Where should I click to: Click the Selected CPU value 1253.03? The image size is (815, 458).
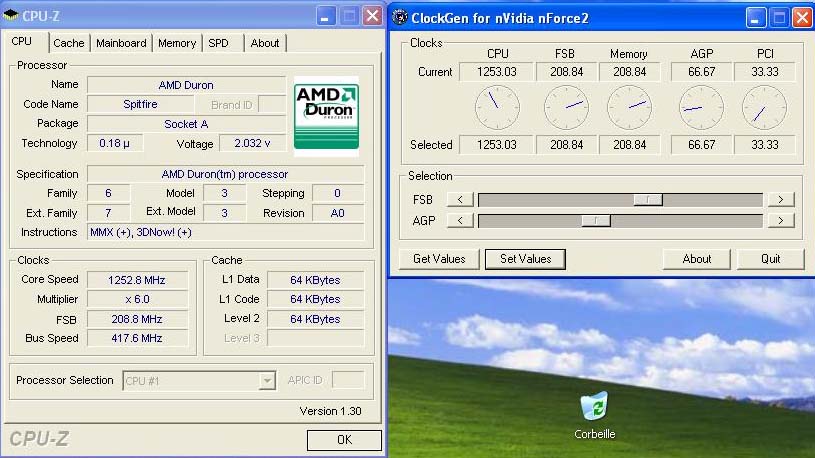[496, 145]
